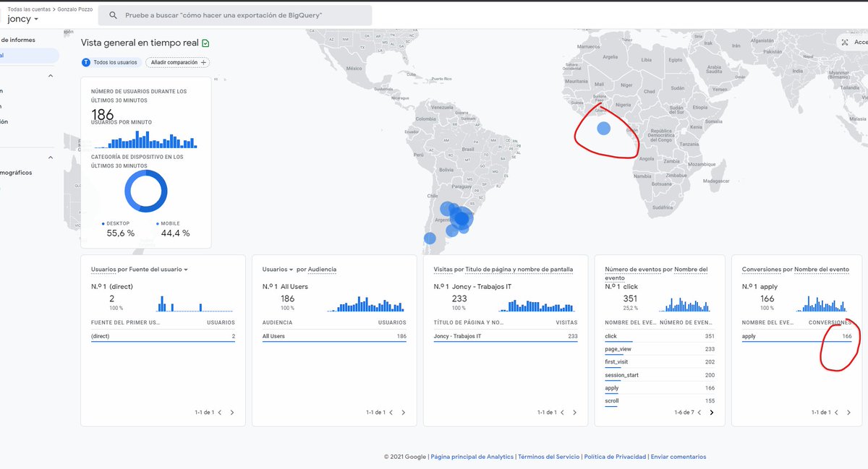This screenshot has height=469, width=868.
Task: Click the TÍTULO DE PÁGINA Y NO... column header
Action: coord(469,322)
